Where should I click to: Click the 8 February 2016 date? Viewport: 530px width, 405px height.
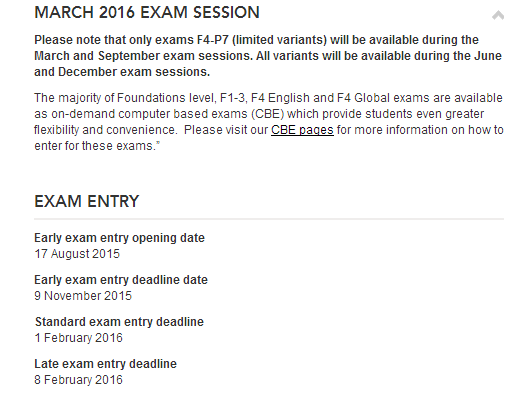tap(78, 380)
